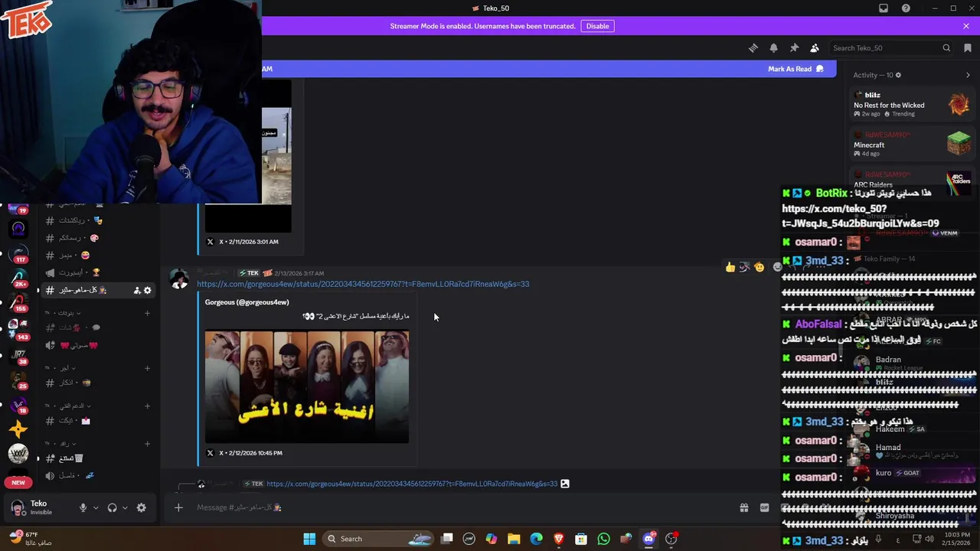This screenshot has height=551, width=980.
Task: Click the taskbar Search box
Action: [x=379, y=539]
